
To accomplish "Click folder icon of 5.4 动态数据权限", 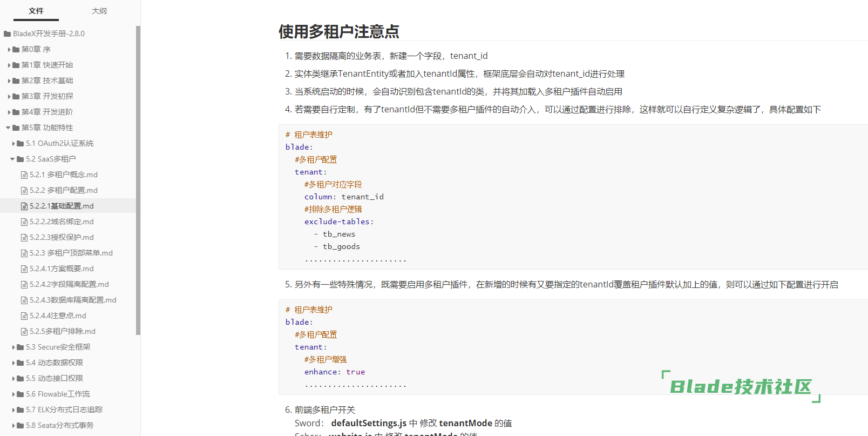I will click(20, 363).
